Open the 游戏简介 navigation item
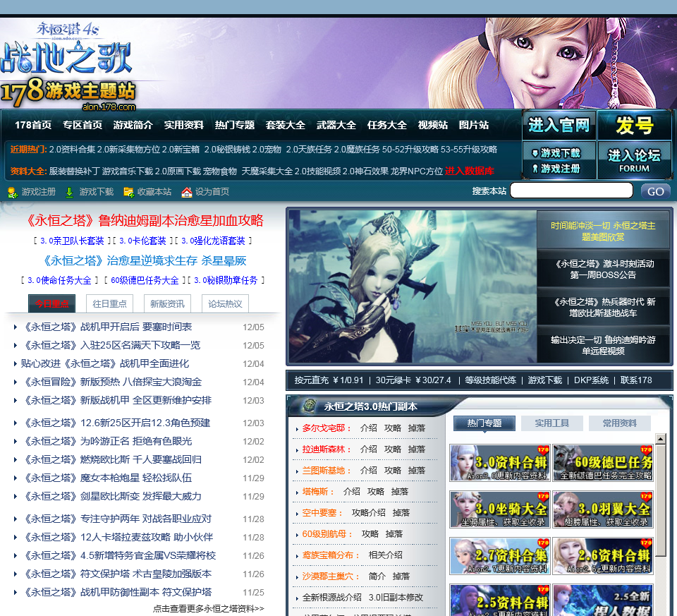Viewport: 677px width, 616px height. point(133,126)
